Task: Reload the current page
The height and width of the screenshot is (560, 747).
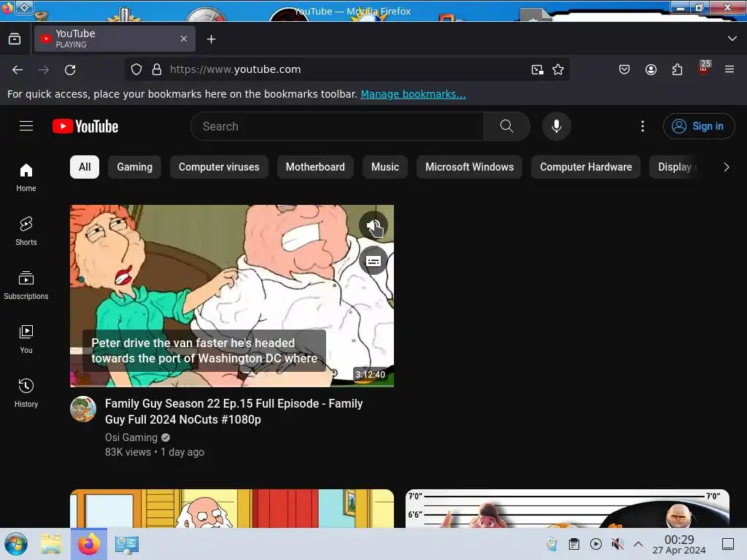Action: [70, 69]
